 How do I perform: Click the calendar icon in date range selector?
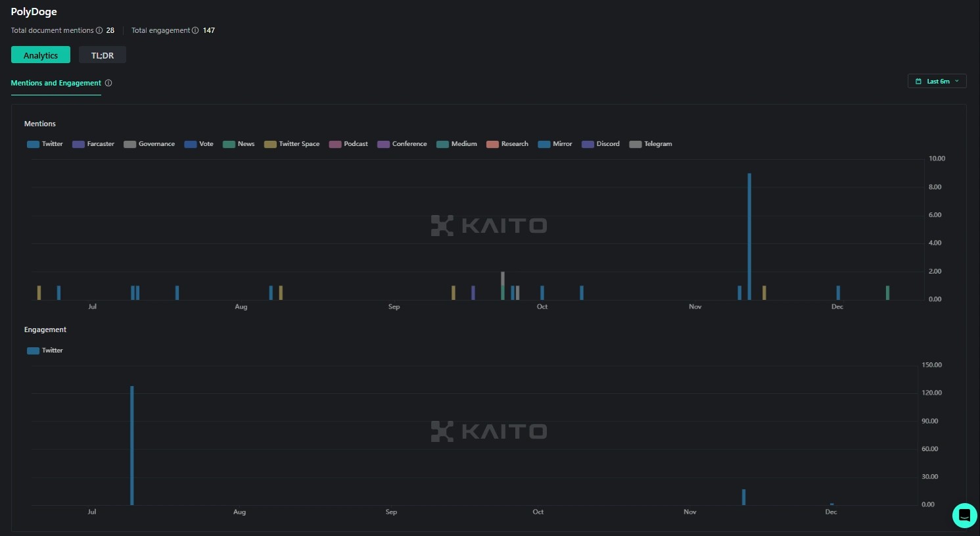918,82
